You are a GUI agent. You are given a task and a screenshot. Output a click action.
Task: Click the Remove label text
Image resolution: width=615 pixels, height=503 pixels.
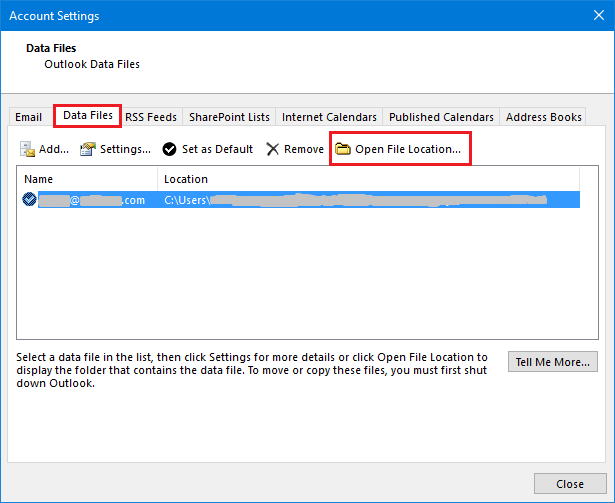point(304,149)
